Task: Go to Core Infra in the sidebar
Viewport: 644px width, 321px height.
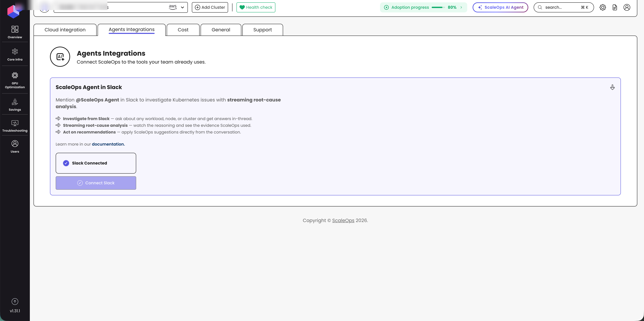Action: (x=15, y=55)
